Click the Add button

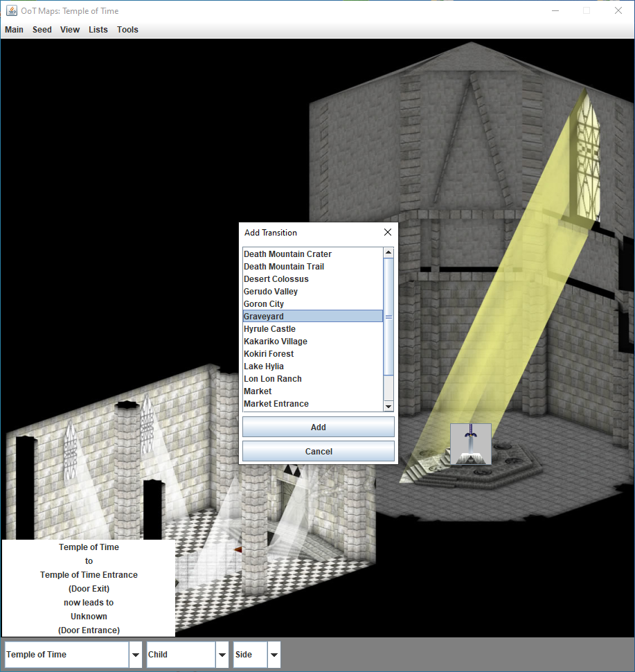coord(318,427)
